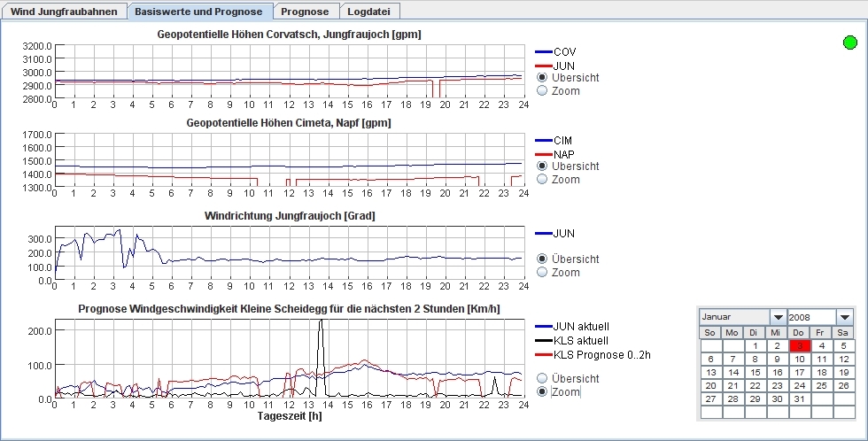868x441 pixels.
Task: Switch to the Prognose tab
Action: [x=306, y=12]
